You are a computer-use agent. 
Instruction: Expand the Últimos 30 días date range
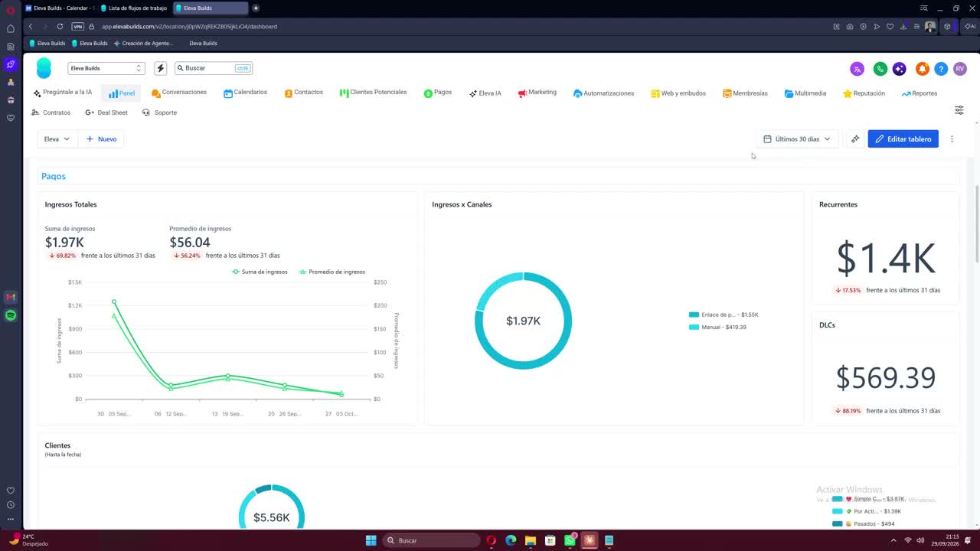tap(797, 139)
